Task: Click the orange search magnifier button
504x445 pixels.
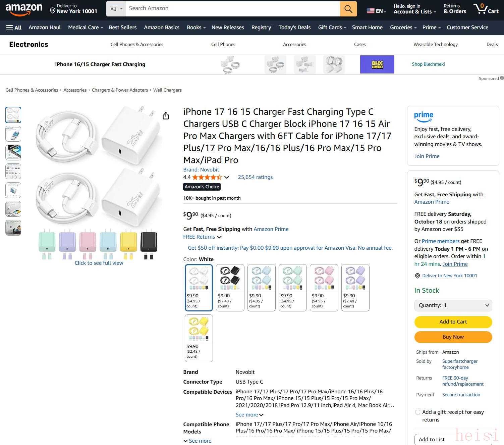Action: click(348, 9)
